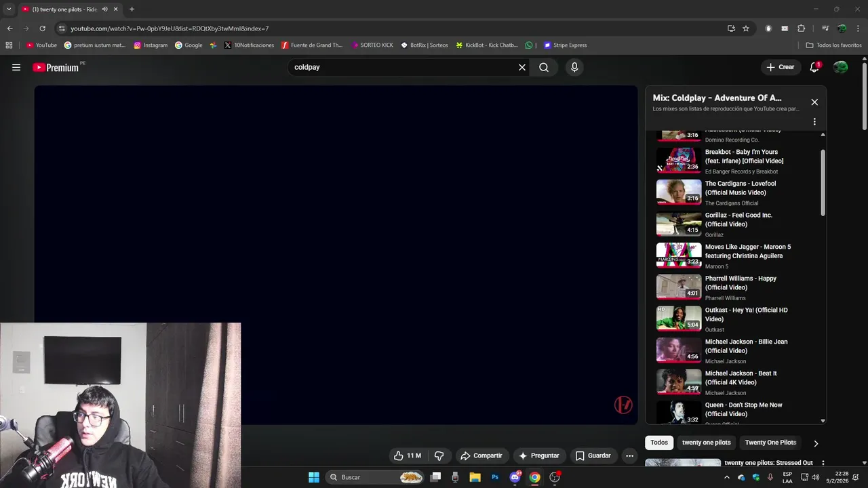Viewport: 868px width, 488px height.
Task: Select the Todos filter chip
Action: click(659, 443)
